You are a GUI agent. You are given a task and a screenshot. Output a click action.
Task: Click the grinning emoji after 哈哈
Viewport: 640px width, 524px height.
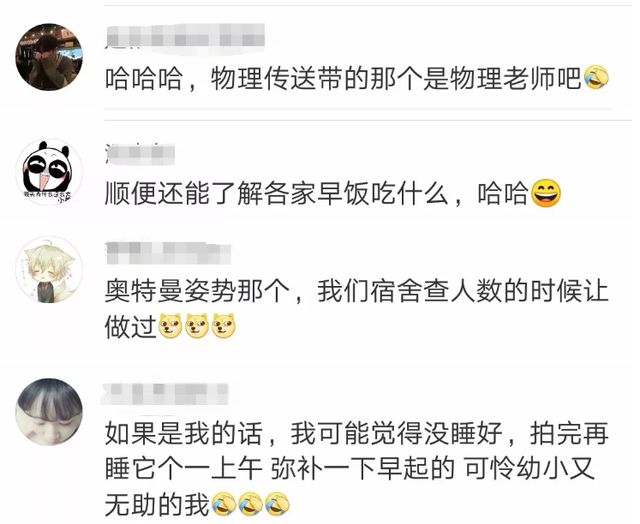[546, 193]
